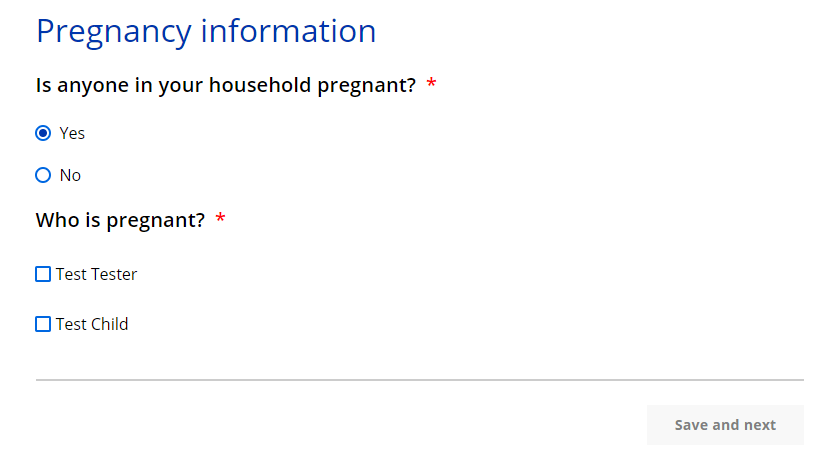Viewport: 831px width, 473px height.
Task: Click the 'Pregnancy information' heading
Action: tap(206, 31)
